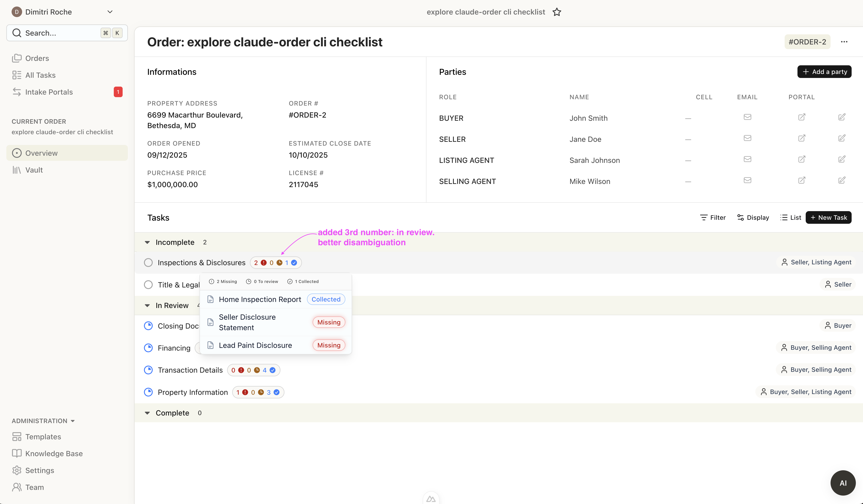The width and height of the screenshot is (863, 504).
Task: Edit Mike Wilson party with pencil icon
Action: [842, 180]
